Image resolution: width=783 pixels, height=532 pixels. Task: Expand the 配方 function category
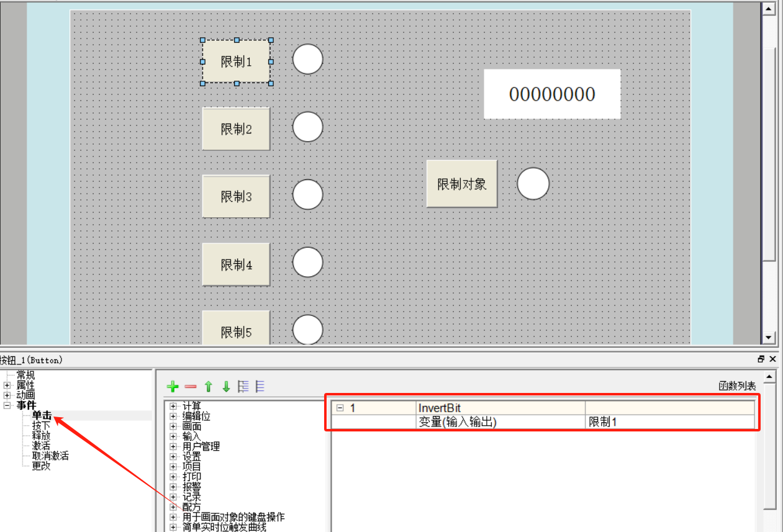click(174, 507)
